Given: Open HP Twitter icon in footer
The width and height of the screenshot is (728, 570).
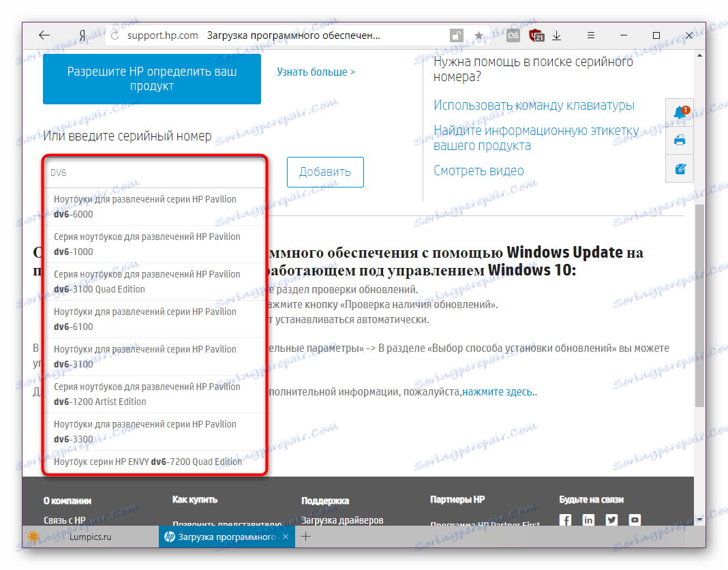Looking at the screenshot, I should click(611, 520).
